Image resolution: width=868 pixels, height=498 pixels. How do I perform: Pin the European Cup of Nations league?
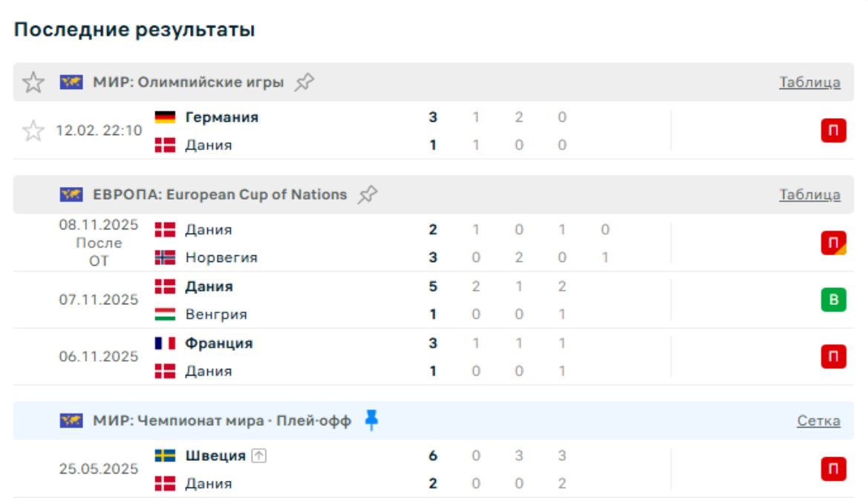point(367,194)
